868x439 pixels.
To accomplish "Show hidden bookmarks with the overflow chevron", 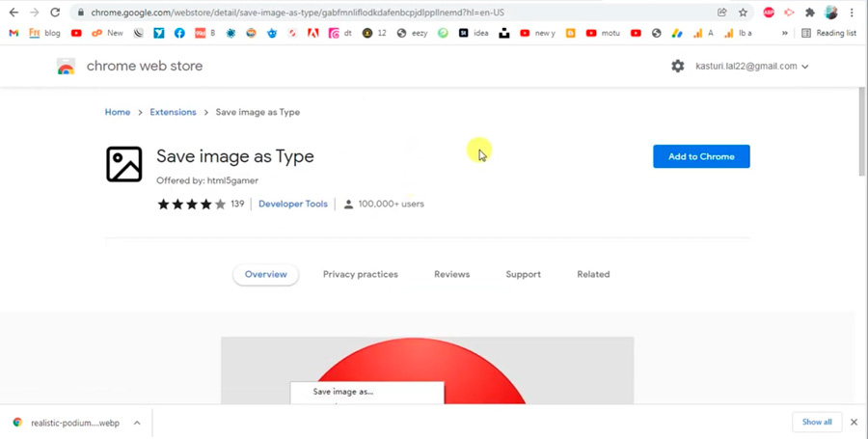I will tap(784, 33).
